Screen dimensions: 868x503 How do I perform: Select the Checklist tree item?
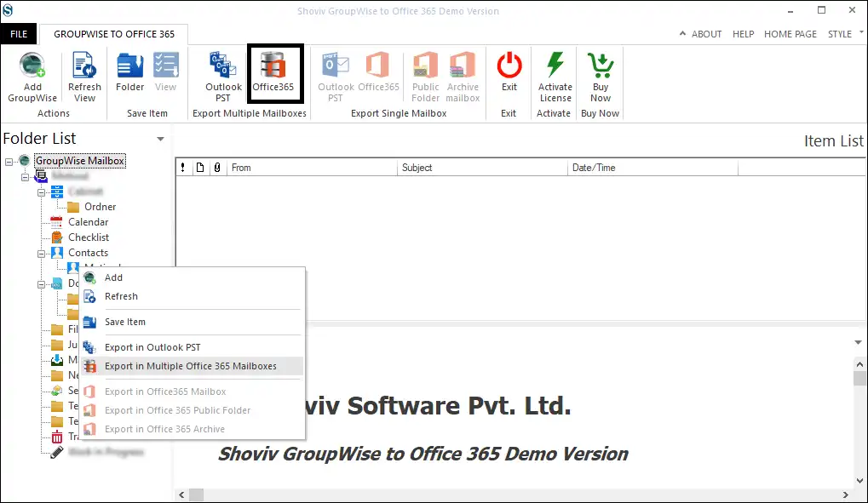[x=89, y=237]
